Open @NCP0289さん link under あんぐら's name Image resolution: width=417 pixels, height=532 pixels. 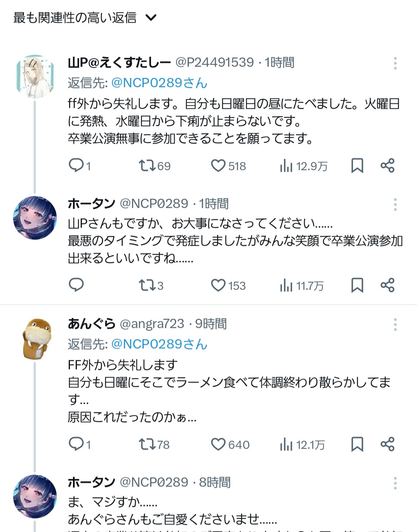pos(159,344)
